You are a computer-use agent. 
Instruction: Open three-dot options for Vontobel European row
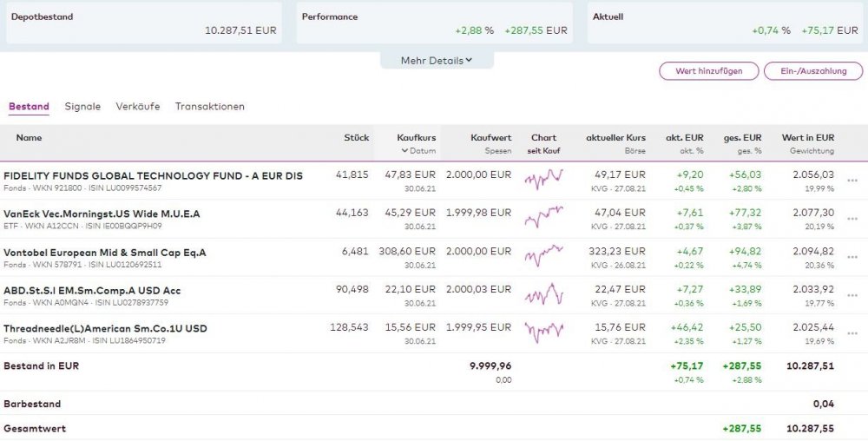tap(852, 257)
